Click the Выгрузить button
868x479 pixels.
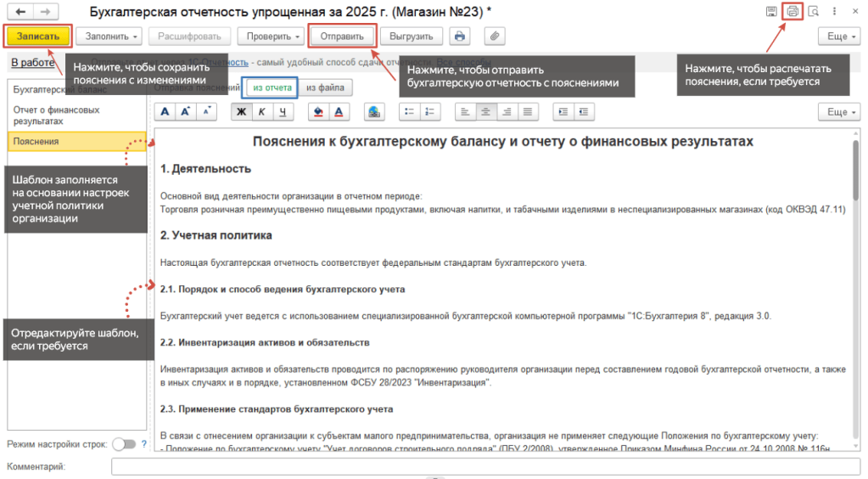(412, 36)
